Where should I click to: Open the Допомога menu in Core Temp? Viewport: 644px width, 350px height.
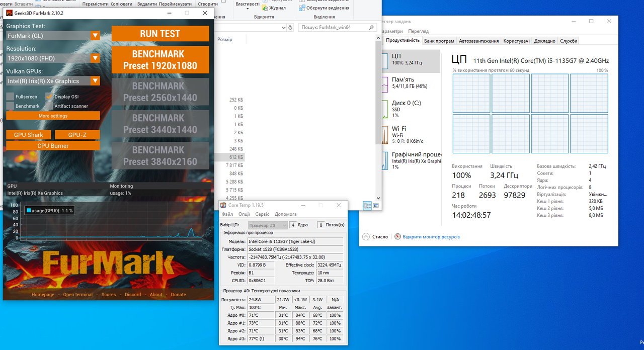pos(286,214)
